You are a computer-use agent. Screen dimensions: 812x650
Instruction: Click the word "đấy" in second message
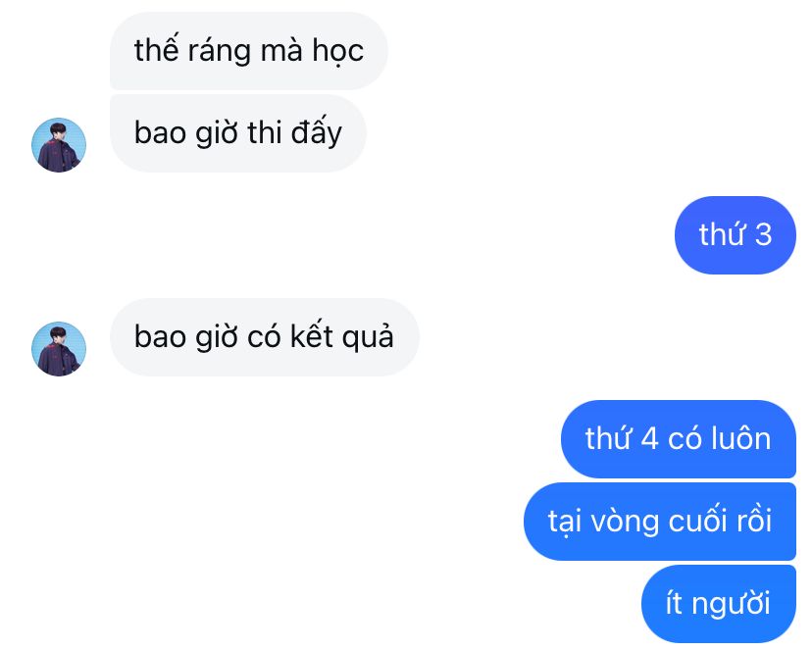[317, 131]
